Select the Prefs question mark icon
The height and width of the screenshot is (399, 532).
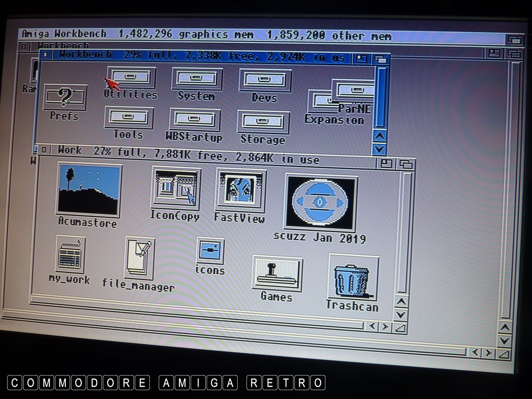[65, 97]
